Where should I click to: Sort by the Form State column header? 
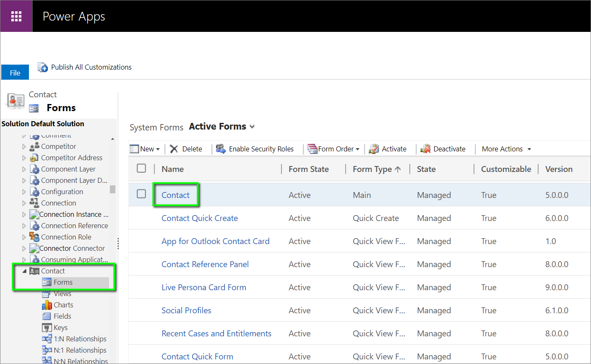308,169
